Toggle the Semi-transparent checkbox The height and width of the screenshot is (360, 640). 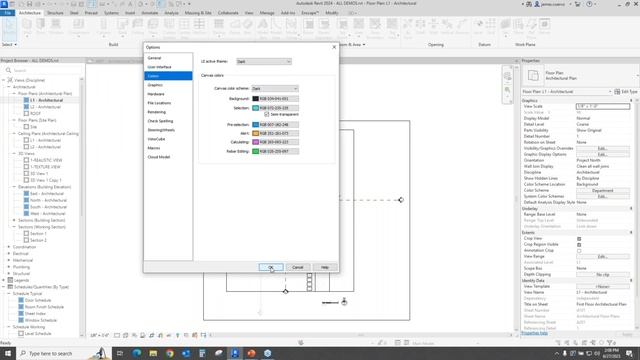(x=267, y=115)
